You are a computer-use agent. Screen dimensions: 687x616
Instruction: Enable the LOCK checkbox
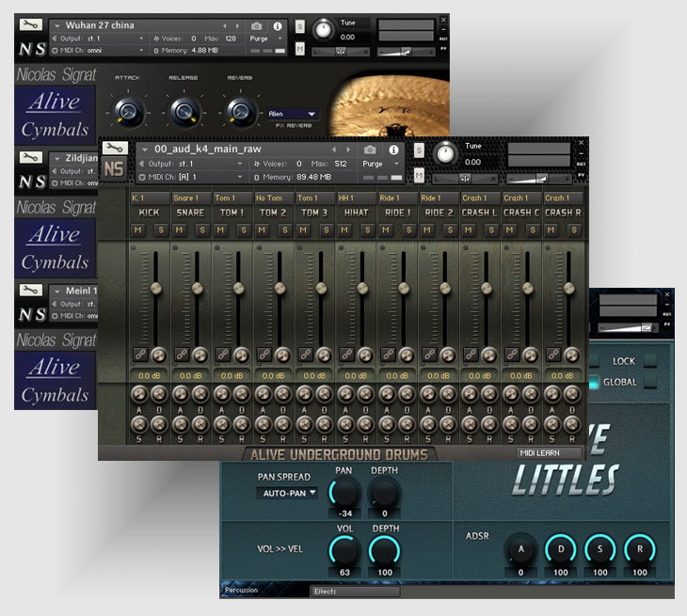(649, 361)
